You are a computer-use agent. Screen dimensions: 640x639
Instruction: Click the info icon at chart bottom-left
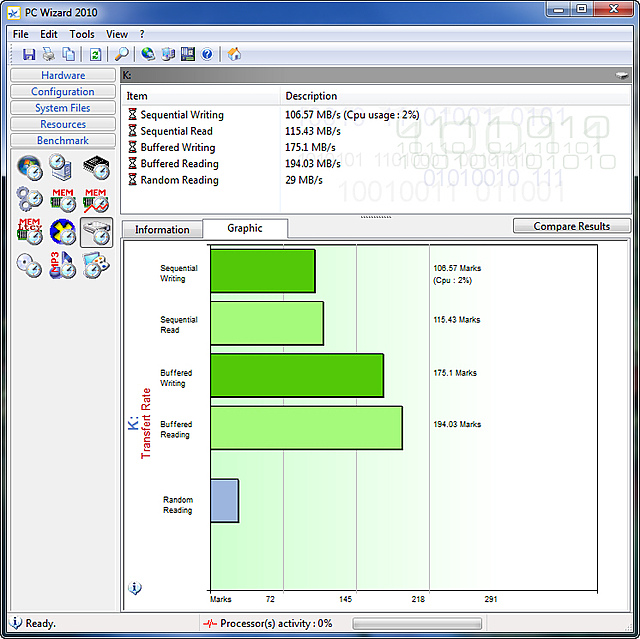(x=135, y=588)
